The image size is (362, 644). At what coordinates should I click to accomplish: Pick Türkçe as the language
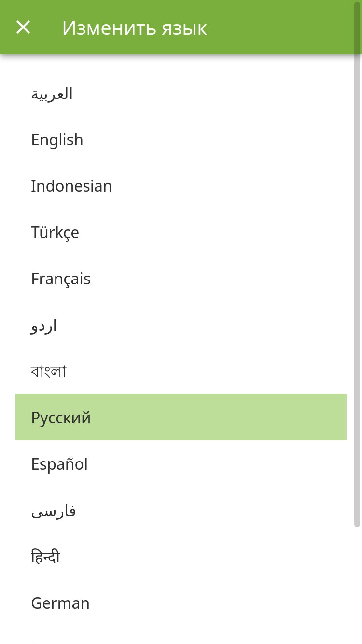point(181,232)
